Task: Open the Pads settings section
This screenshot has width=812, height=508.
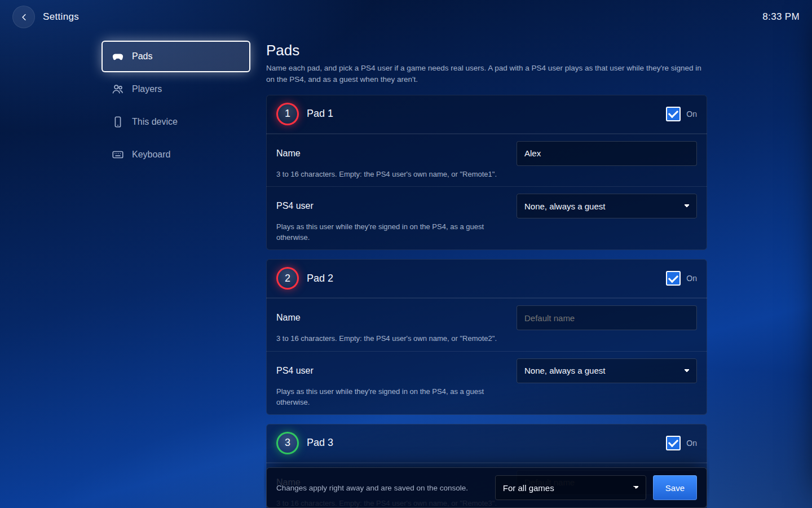Action: (x=176, y=56)
